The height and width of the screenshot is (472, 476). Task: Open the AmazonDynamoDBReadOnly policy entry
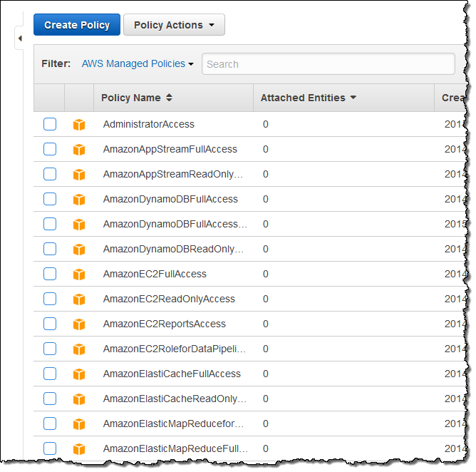click(x=173, y=249)
